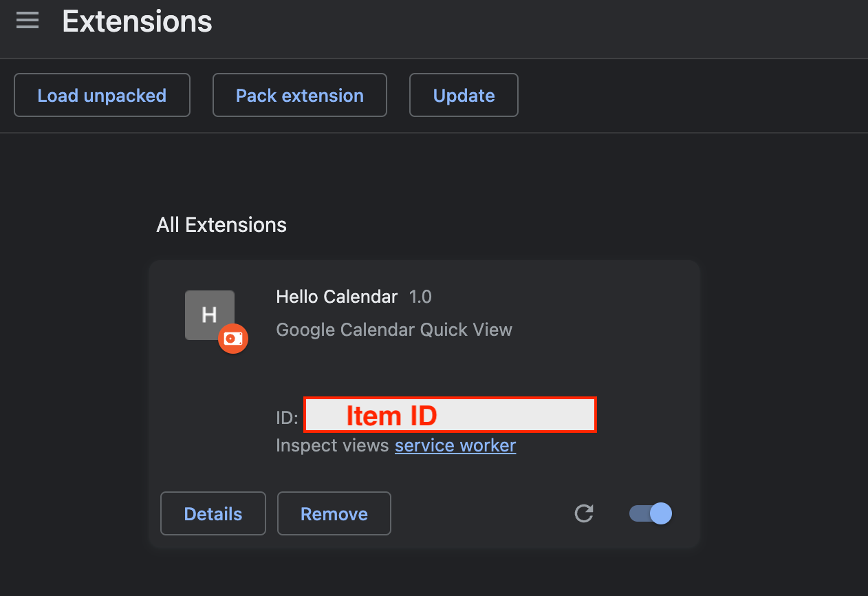Click the highlighted Item ID field
Viewport: 868px width, 596px height.
pos(450,414)
